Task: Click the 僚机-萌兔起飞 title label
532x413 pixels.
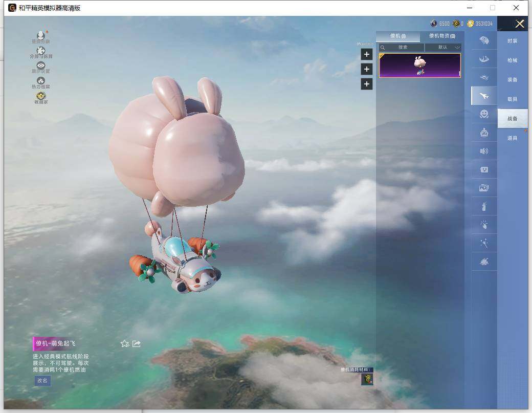Action: tap(56, 343)
